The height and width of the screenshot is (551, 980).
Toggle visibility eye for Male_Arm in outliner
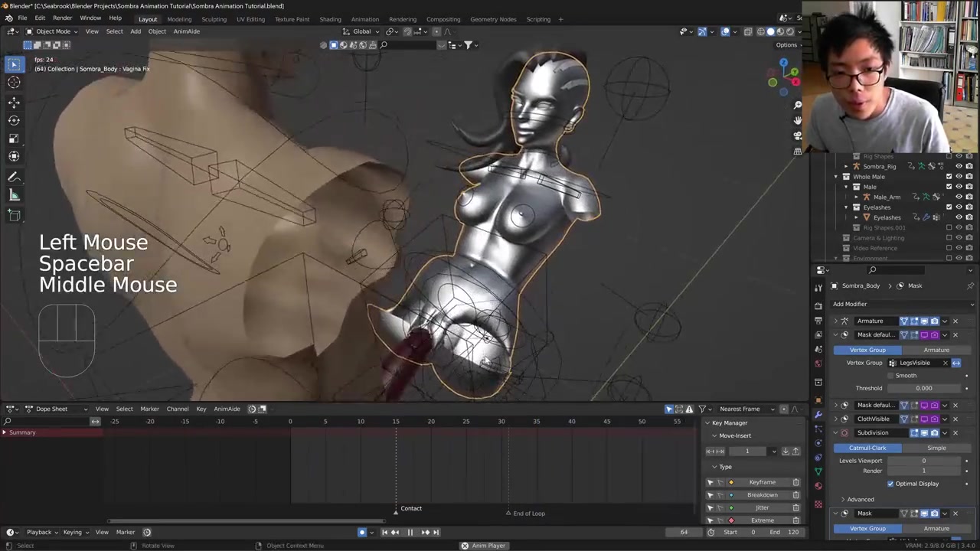point(959,197)
